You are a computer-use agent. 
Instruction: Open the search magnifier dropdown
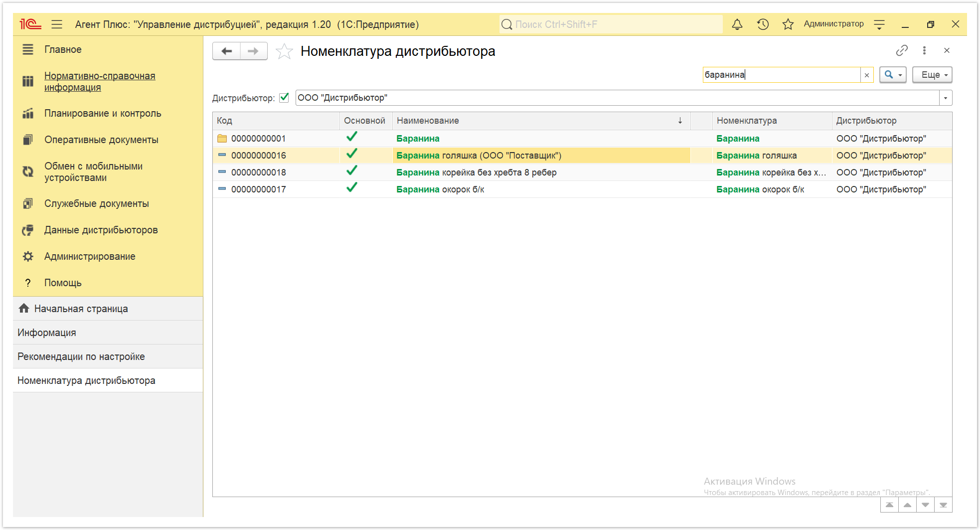[x=893, y=75]
